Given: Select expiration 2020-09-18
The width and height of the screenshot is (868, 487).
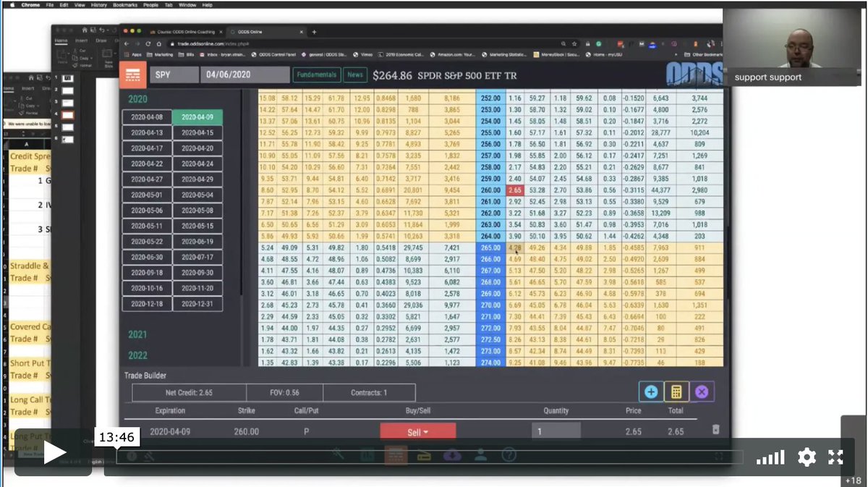Looking at the screenshot, I should tap(147, 273).
